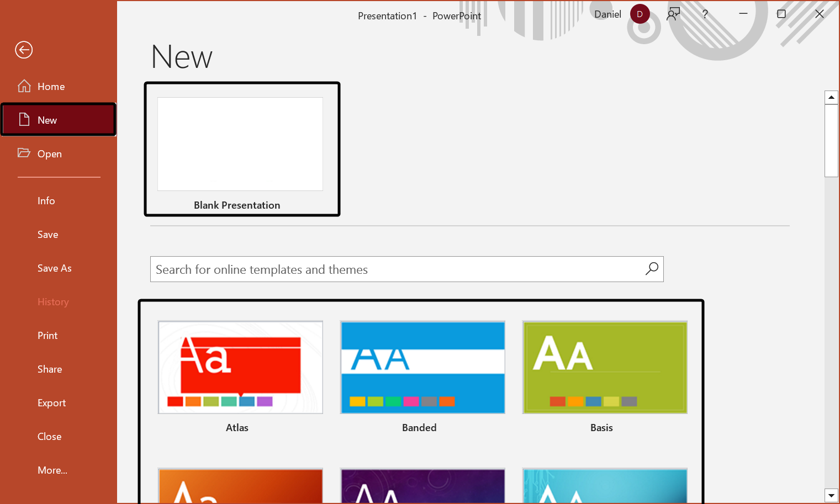Choose the Atlas theme template
840x504 pixels.
[x=240, y=368]
